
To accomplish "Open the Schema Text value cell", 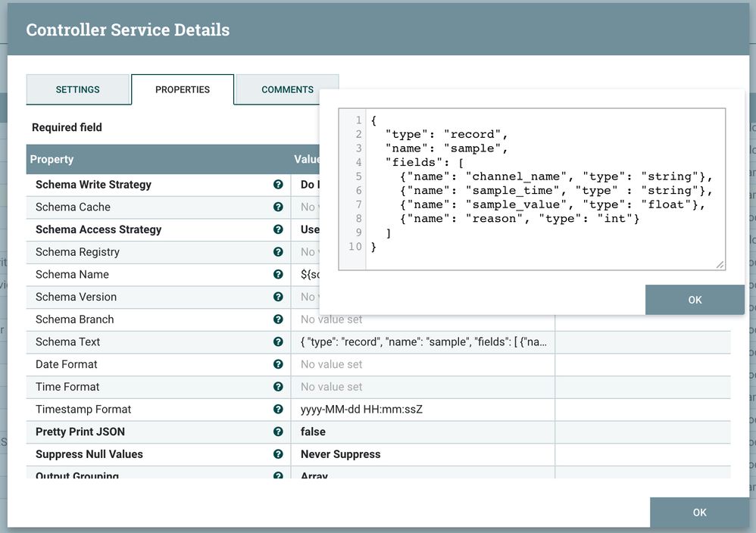I will pos(421,342).
